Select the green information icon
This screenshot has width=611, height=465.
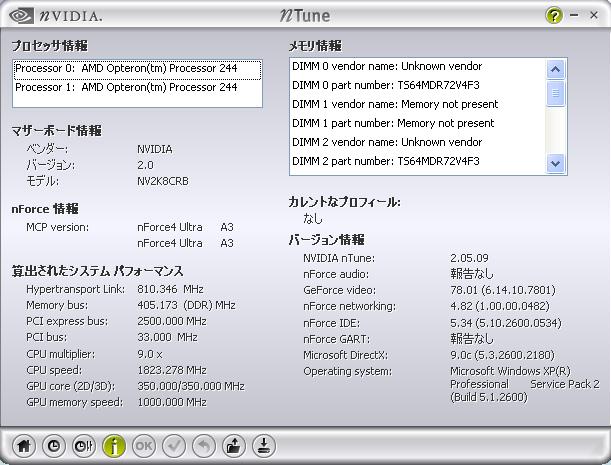(x=114, y=446)
